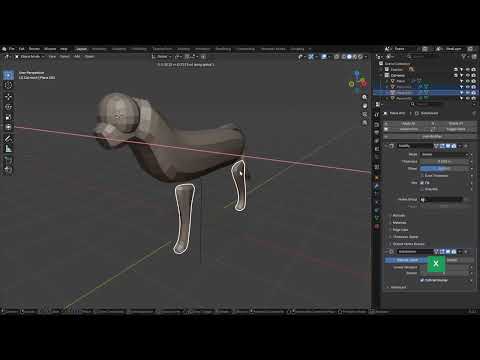Screen dimensions: 480x360
Task: Open the File menu
Action: click(x=12, y=49)
